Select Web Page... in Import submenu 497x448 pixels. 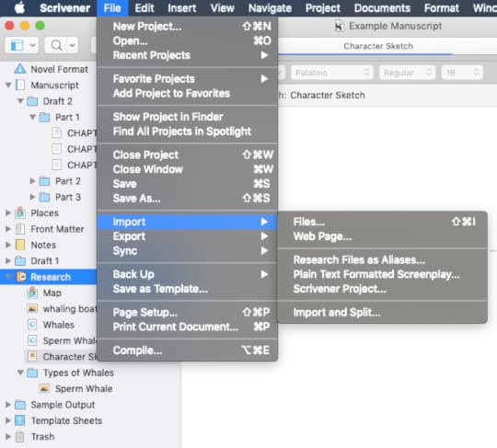(382, 236)
